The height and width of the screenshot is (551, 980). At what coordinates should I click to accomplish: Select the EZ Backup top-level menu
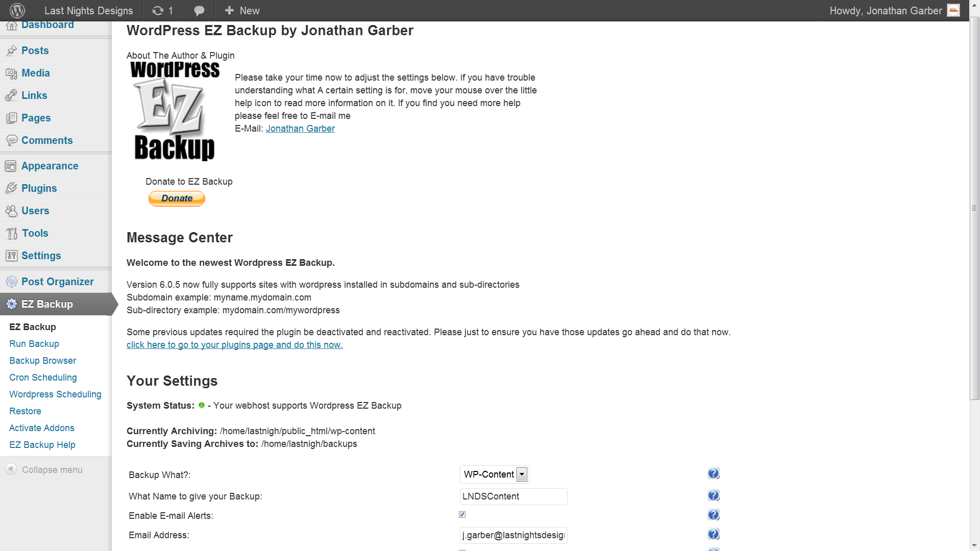56,304
